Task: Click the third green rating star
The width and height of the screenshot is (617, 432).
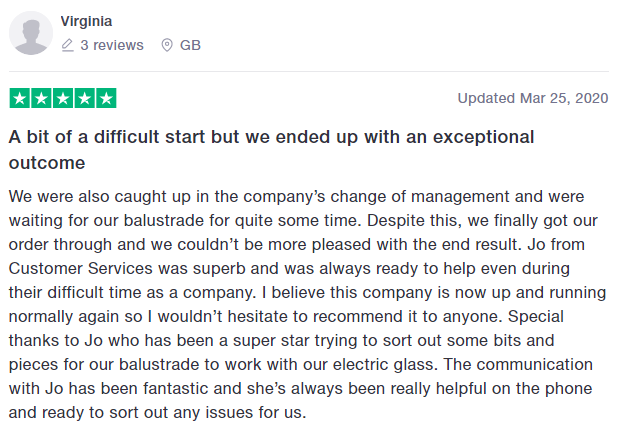Action: (63, 98)
